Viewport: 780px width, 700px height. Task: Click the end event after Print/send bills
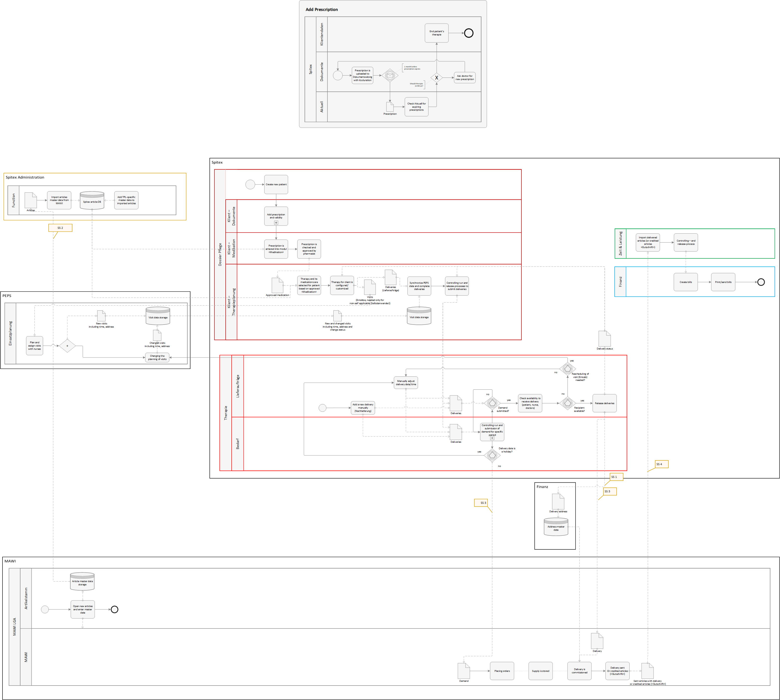coord(761,282)
